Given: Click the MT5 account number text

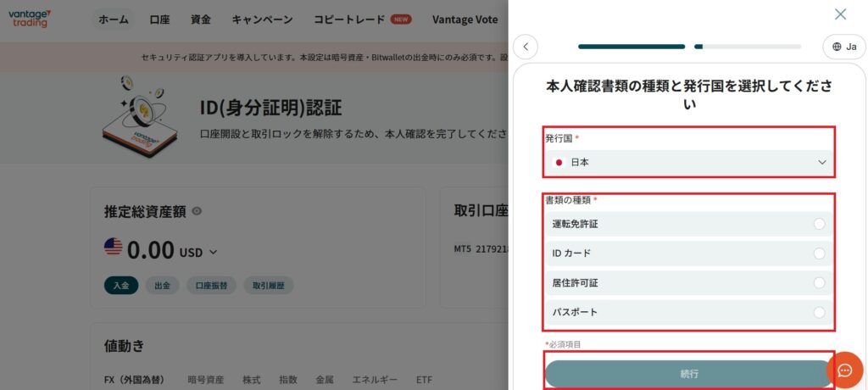Looking at the screenshot, I should pyautogui.click(x=481, y=248).
